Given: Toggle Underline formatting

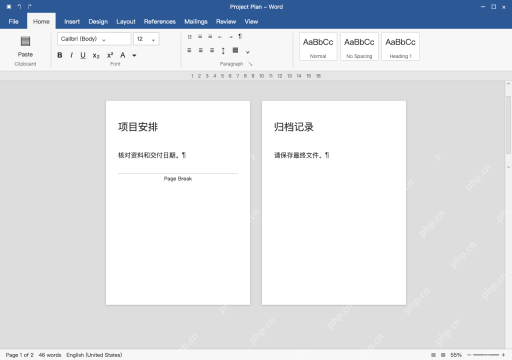Looking at the screenshot, I should pyautogui.click(x=83, y=55).
